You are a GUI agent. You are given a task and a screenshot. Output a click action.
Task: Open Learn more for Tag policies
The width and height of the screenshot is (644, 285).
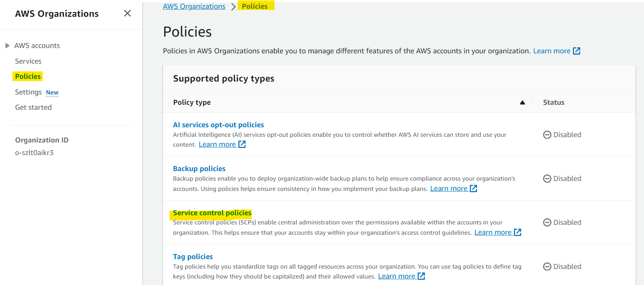397,276
